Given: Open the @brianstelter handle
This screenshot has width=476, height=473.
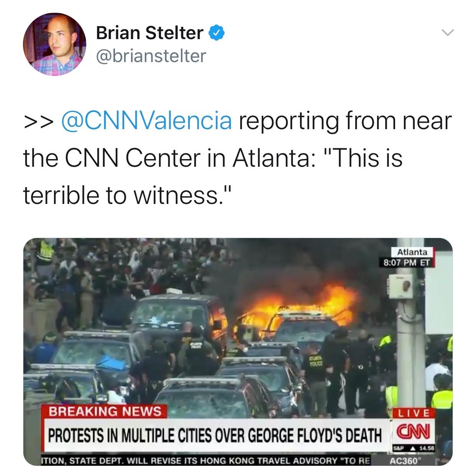Looking at the screenshot, I should click(x=151, y=56).
